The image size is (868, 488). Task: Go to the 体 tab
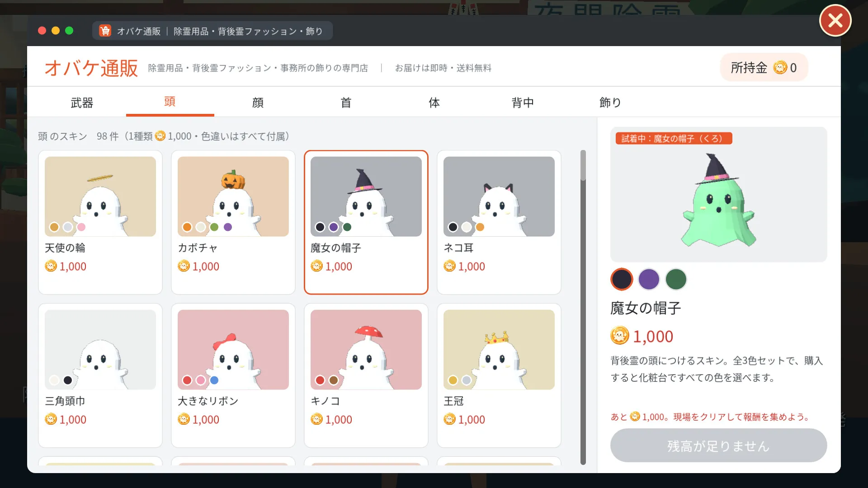434,103
